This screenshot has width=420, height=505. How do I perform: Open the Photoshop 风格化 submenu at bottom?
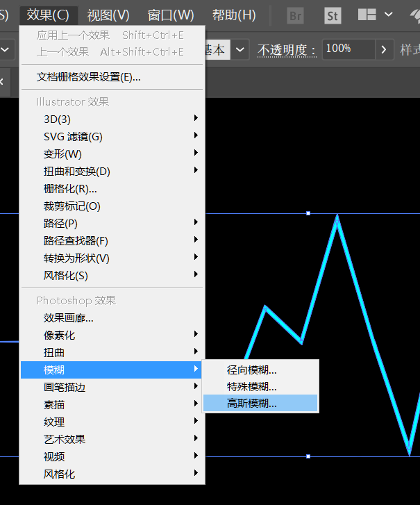pyautogui.click(x=112, y=474)
